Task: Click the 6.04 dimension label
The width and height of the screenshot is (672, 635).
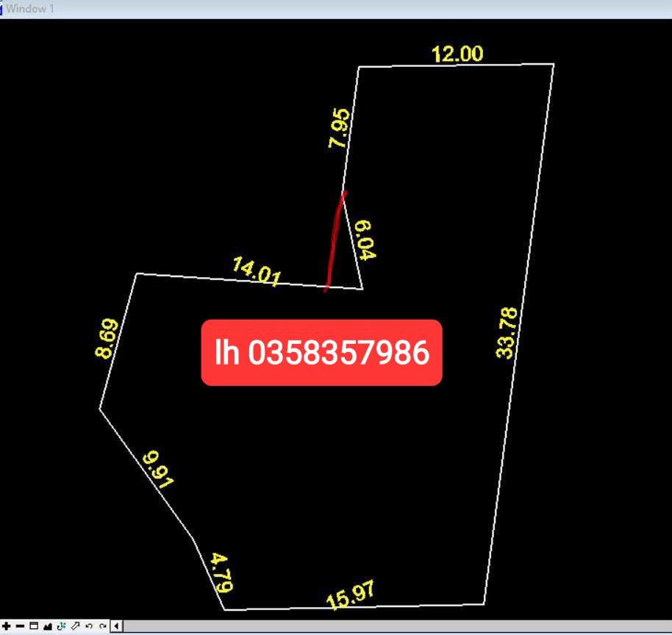Action: (365, 240)
